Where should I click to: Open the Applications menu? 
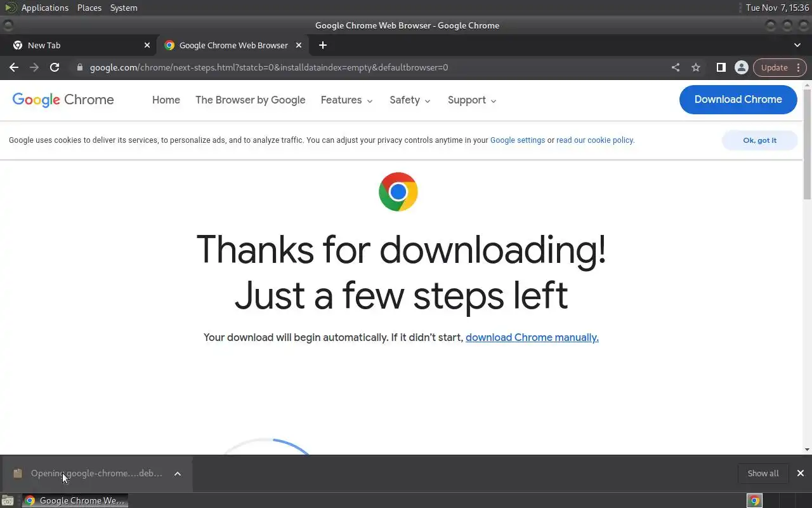coord(44,8)
